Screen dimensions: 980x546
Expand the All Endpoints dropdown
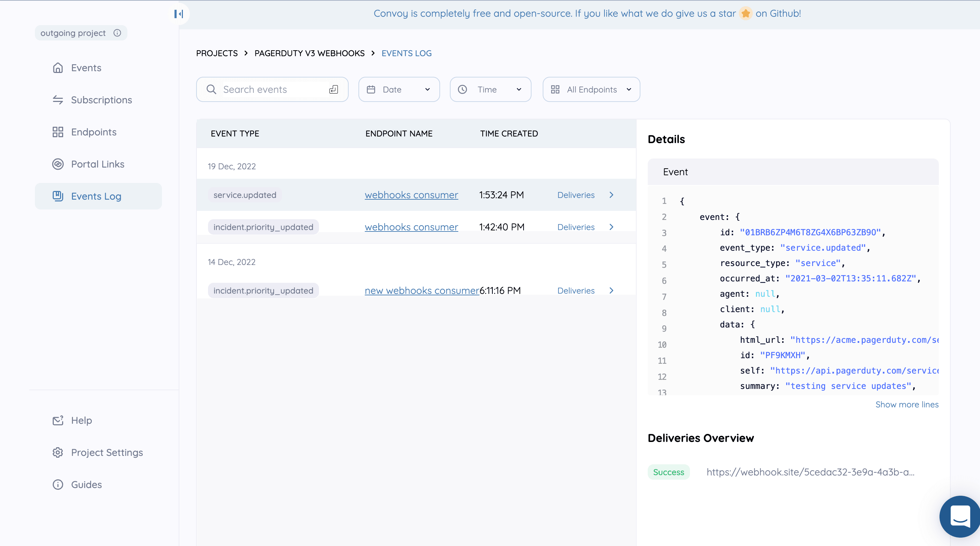point(591,89)
